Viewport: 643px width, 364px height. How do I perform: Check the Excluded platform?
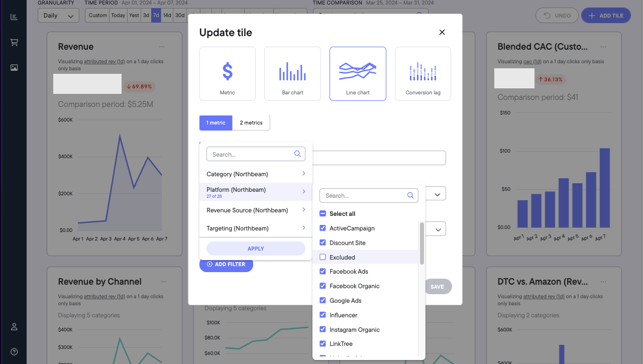tap(323, 257)
